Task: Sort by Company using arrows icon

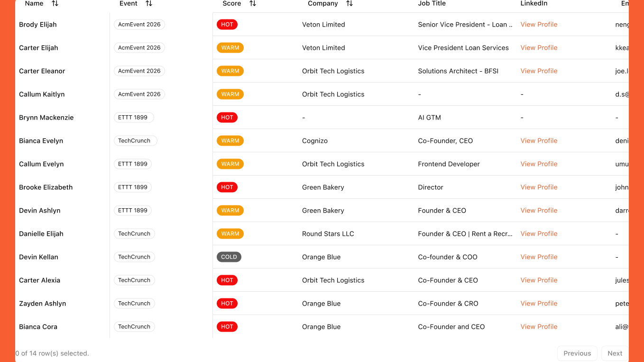Action: coord(350,3)
